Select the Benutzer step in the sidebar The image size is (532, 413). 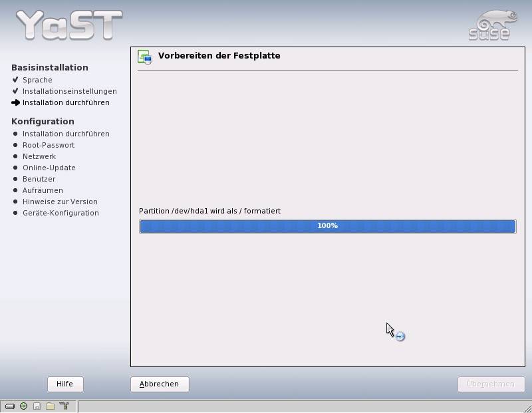39,179
